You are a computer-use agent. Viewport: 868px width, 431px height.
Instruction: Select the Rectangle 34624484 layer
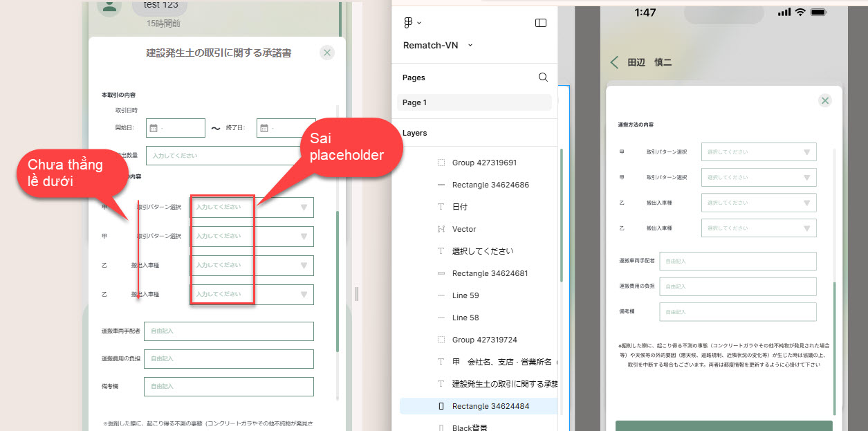point(490,406)
